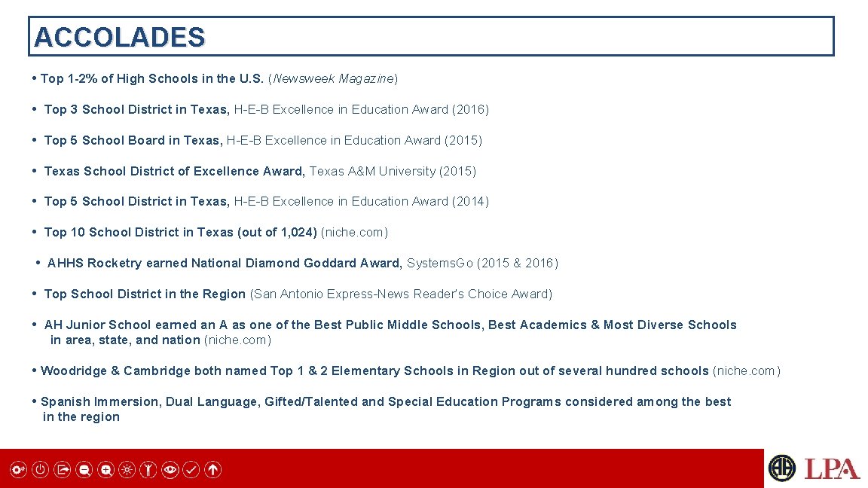Zoom in using the magnifier plus icon
Image resolution: width=868 pixels, height=488 pixels.
(x=105, y=470)
